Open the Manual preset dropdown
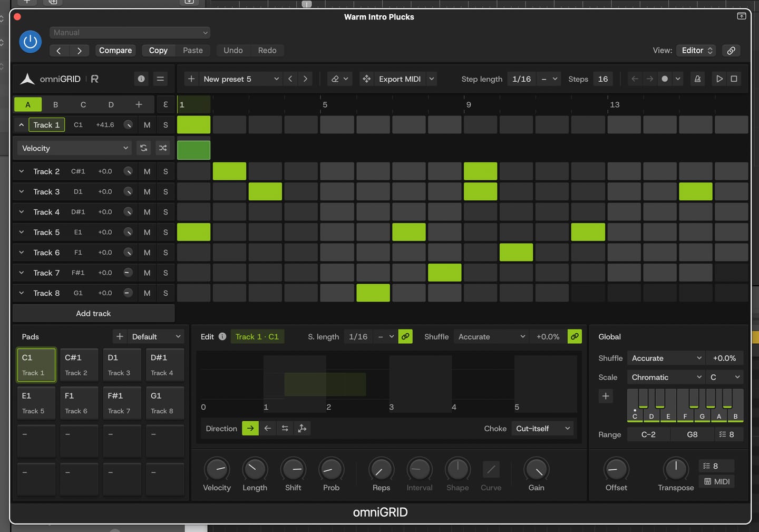 [x=130, y=33]
